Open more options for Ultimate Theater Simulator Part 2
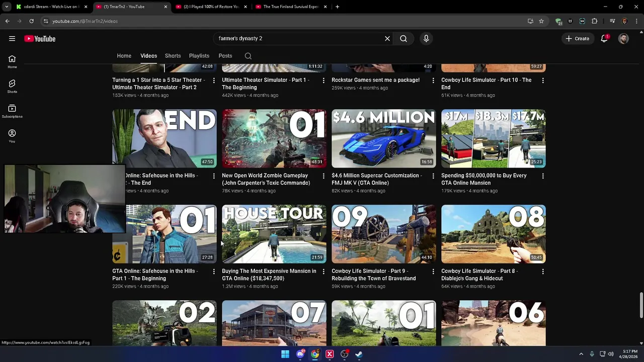Image resolution: width=644 pixels, height=362 pixels. 214,80
